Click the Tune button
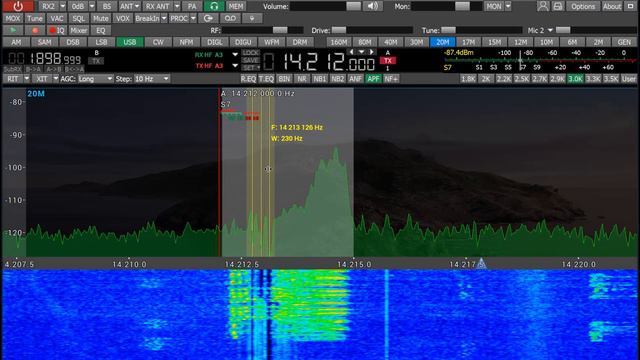Image resolution: width=640 pixels, height=360 pixels. click(35, 18)
